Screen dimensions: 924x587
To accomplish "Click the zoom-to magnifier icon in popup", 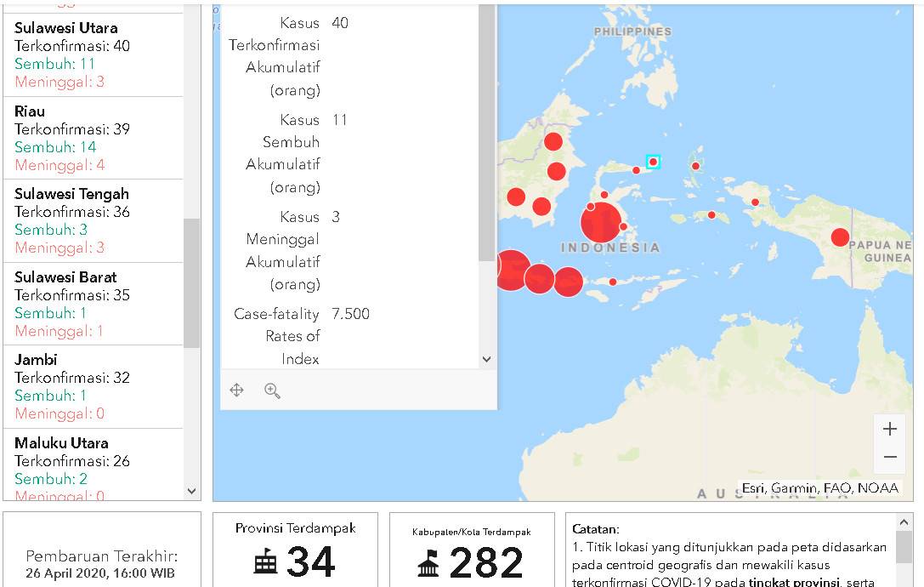I will pyautogui.click(x=272, y=390).
